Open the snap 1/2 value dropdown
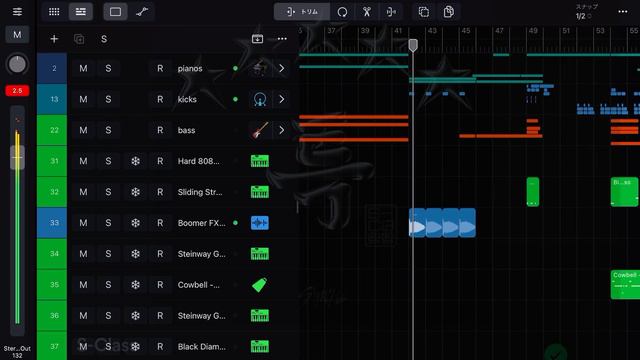This screenshot has width=640, height=360. tap(584, 16)
